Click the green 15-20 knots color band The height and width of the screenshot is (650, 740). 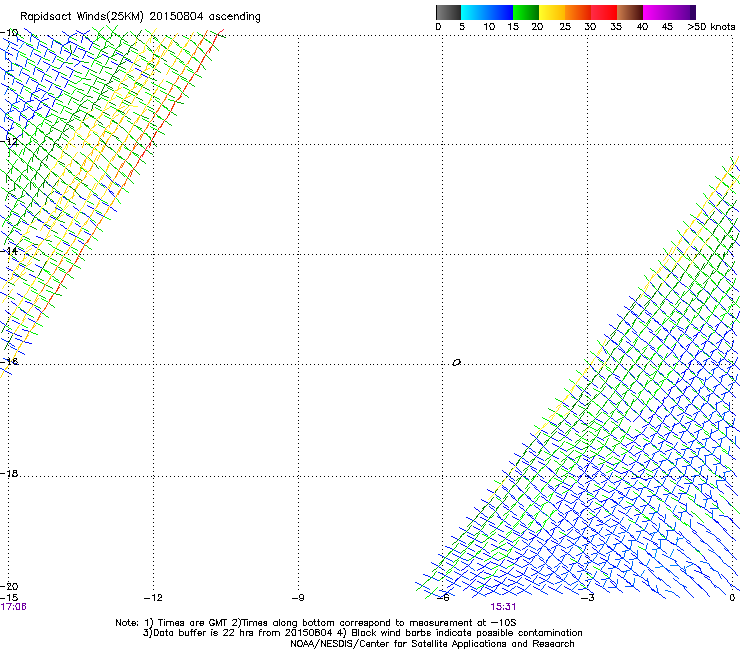[x=526, y=12]
